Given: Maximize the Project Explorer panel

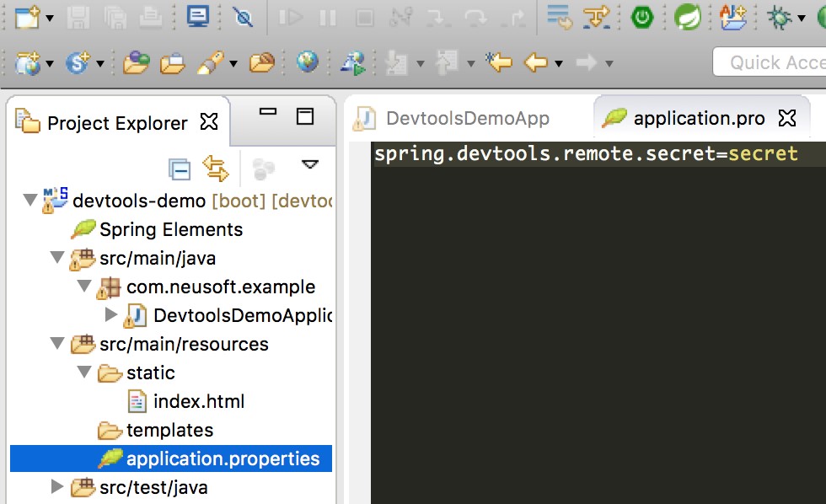Looking at the screenshot, I should [305, 116].
